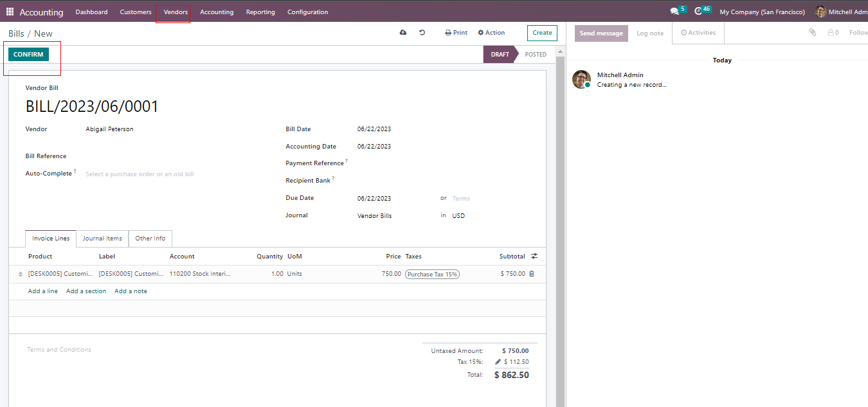Open the Journal field showing Vendor Bills
The image size is (868, 407).
tap(392, 216)
